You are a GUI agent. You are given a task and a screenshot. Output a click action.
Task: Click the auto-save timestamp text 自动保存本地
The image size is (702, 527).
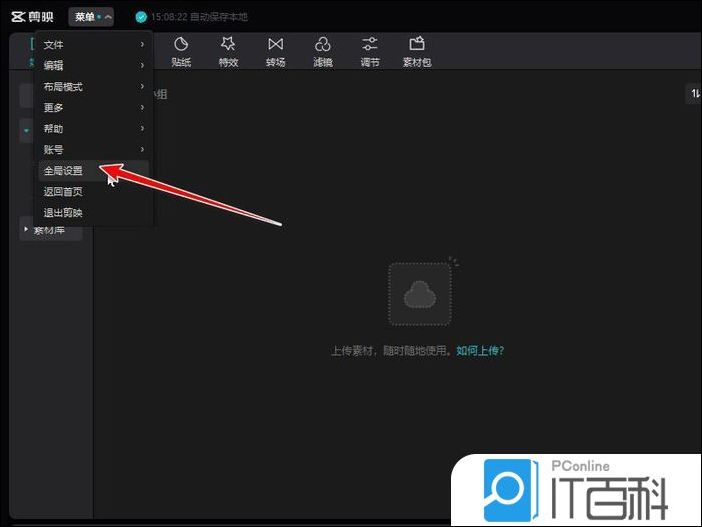218,17
